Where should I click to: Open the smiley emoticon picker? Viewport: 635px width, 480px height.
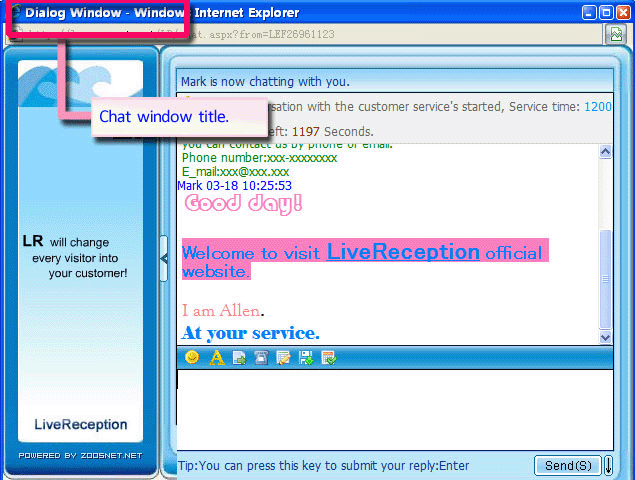[x=192, y=358]
